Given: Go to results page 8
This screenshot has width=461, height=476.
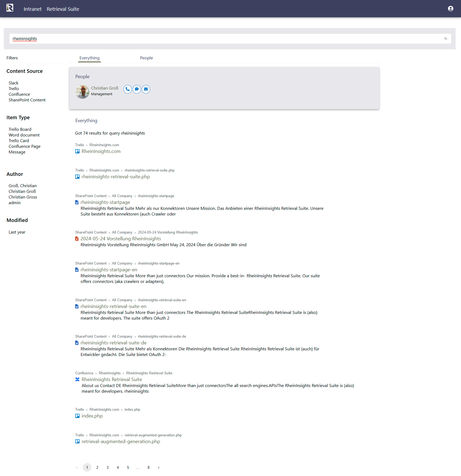Looking at the screenshot, I should pyautogui.click(x=149, y=467).
